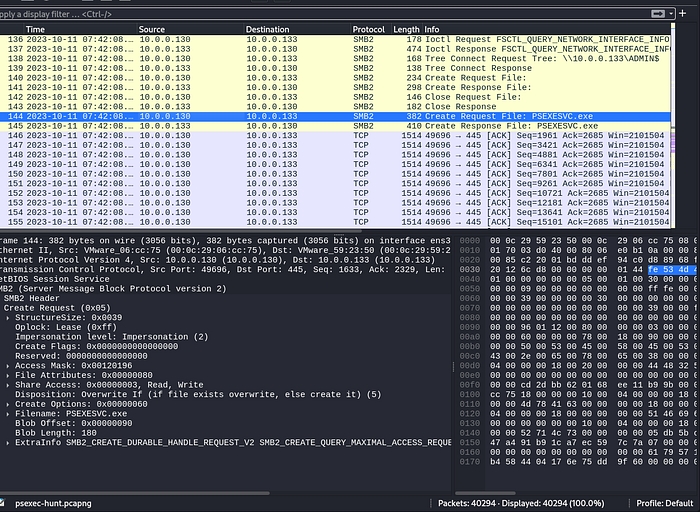Select the Tree Connect Request ADMIN$ packet

coord(300,59)
